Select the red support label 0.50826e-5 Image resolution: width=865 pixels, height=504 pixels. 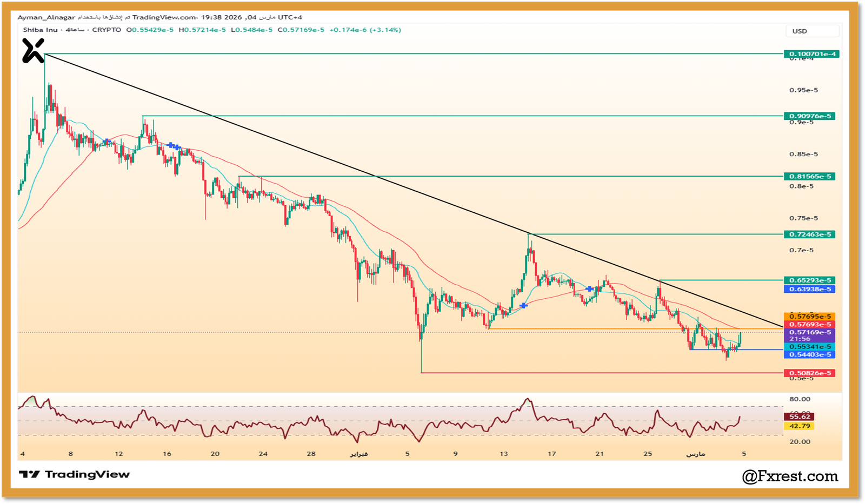pos(809,373)
